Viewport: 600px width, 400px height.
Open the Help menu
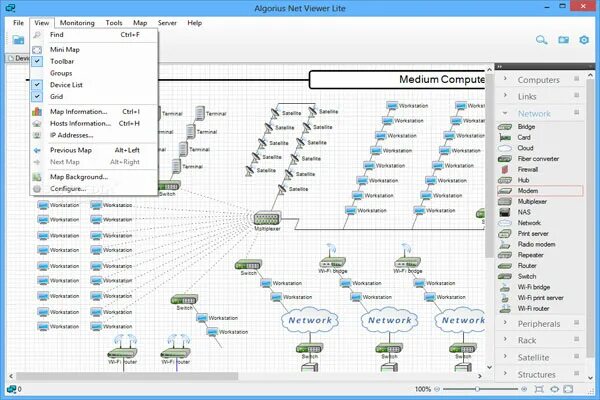(194, 23)
